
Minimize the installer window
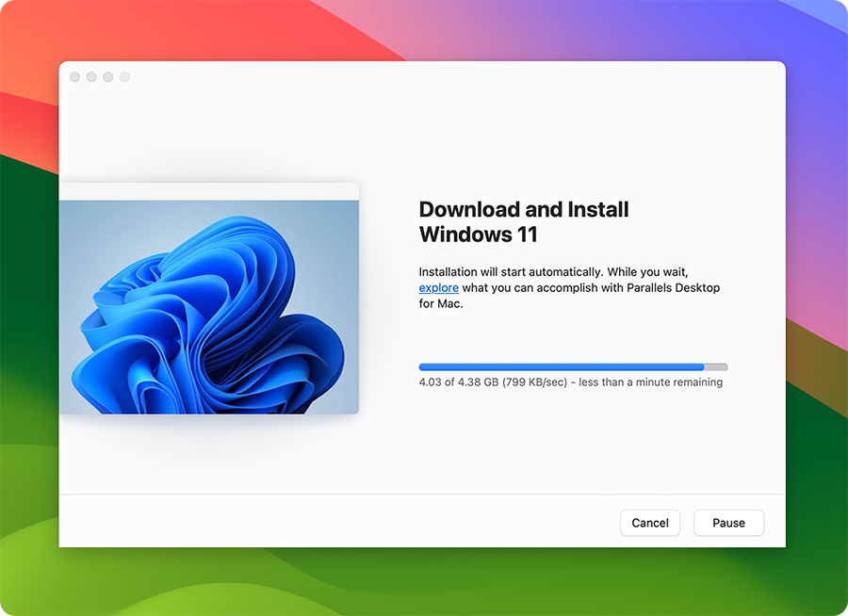[x=90, y=76]
